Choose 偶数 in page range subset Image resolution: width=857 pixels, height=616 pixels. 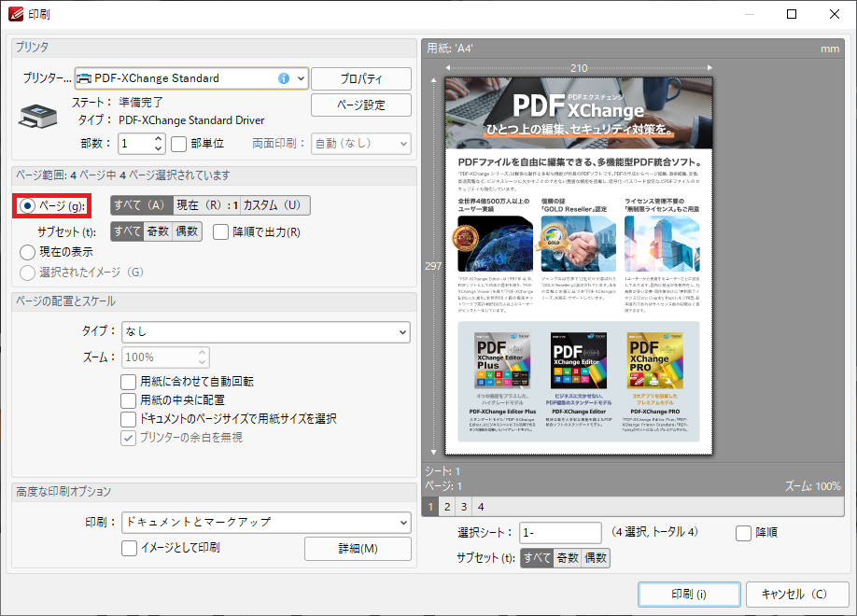pos(187,231)
